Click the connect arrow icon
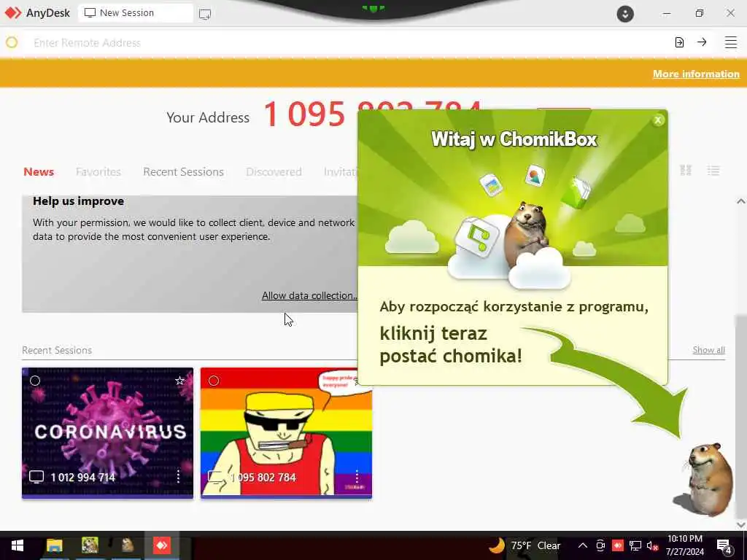Viewport: 747px width, 560px height. click(x=702, y=42)
